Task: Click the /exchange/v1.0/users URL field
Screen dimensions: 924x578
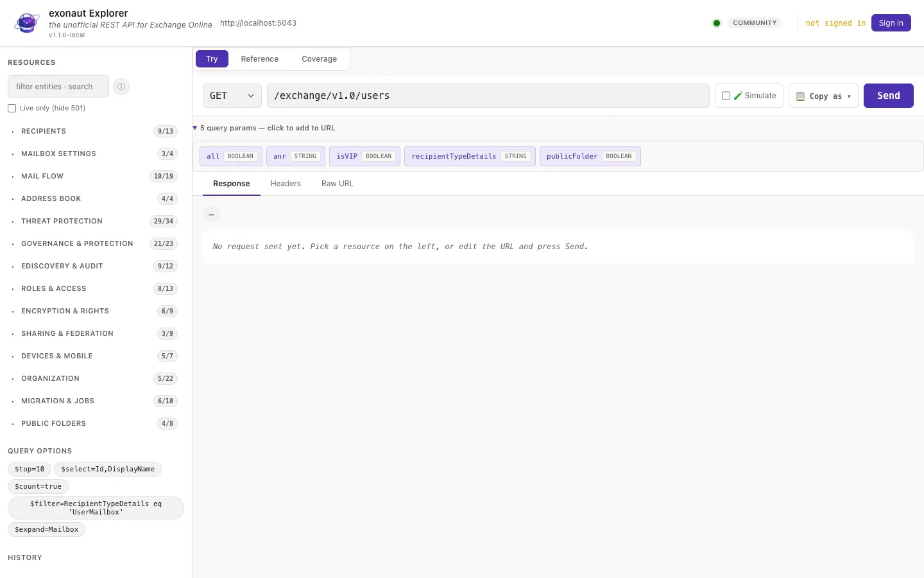Action: pos(488,96)
